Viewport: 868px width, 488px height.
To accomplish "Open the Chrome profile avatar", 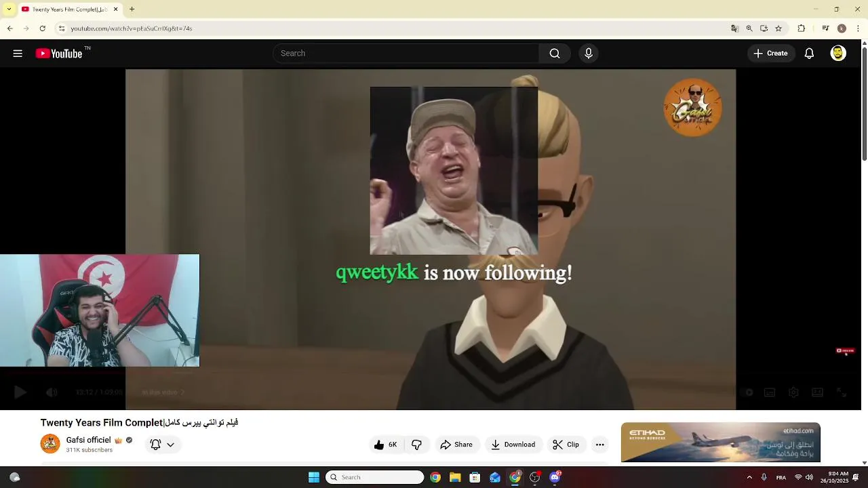I will tap(842, 28).
